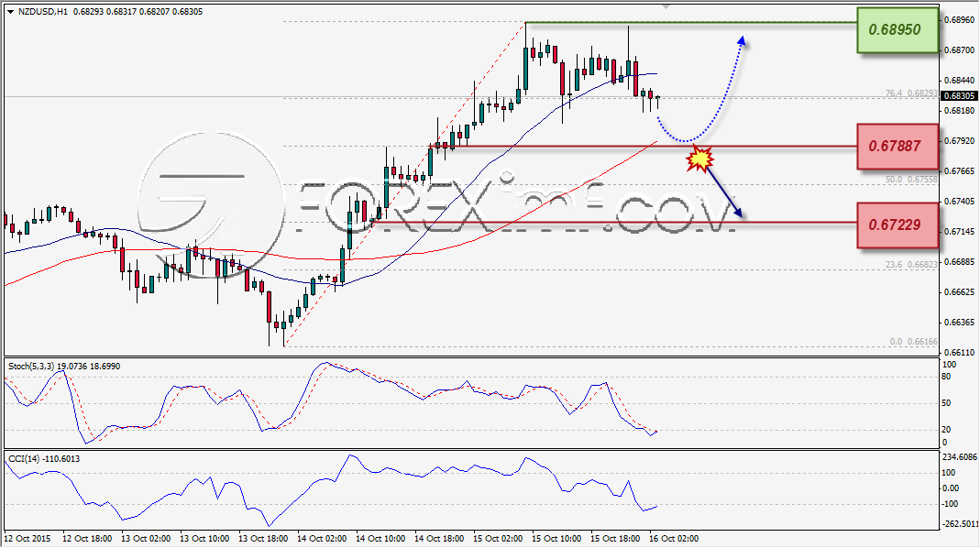980x548 pixels.
Task: Click the 0.68440 price scale value
Action: pos(958,81)
